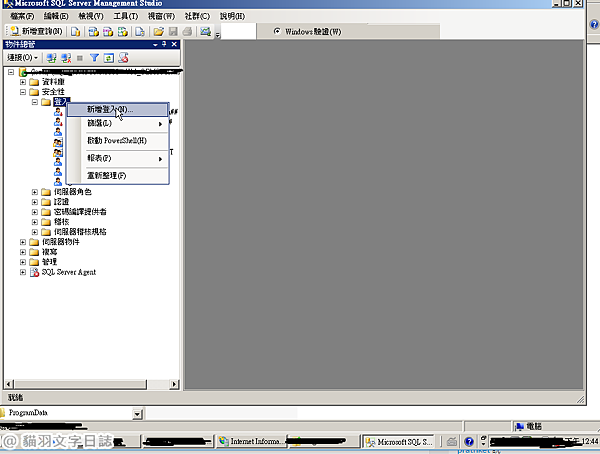This screenshot has width=600, height=454.
Task: Open the ProgramData address dropdown
Action: [137, 413]
